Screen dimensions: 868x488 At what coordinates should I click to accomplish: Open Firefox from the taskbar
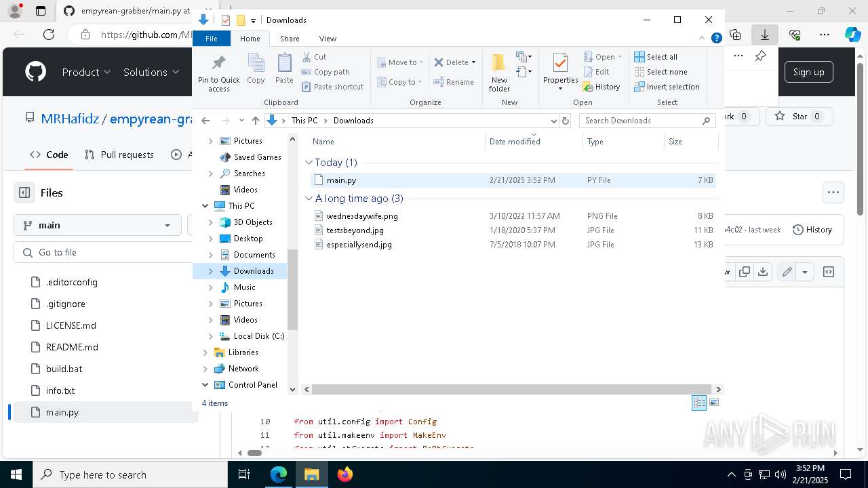point(344,474)
